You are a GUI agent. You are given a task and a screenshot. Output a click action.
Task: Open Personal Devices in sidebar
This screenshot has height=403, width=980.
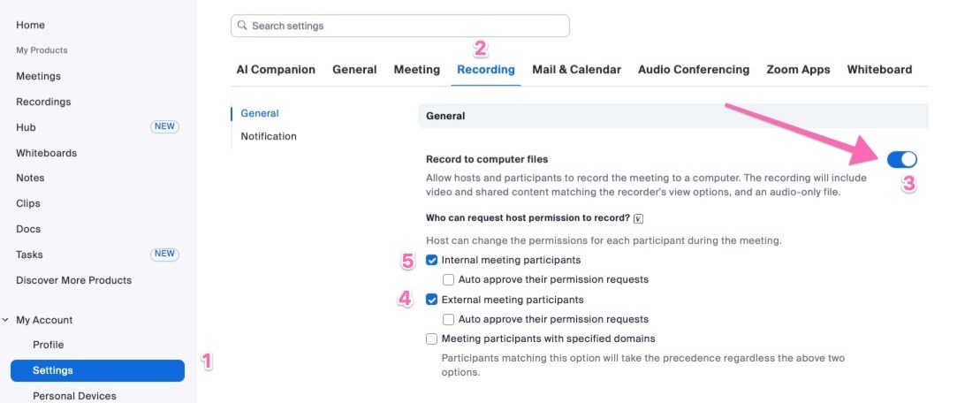(x=74, y=396)
